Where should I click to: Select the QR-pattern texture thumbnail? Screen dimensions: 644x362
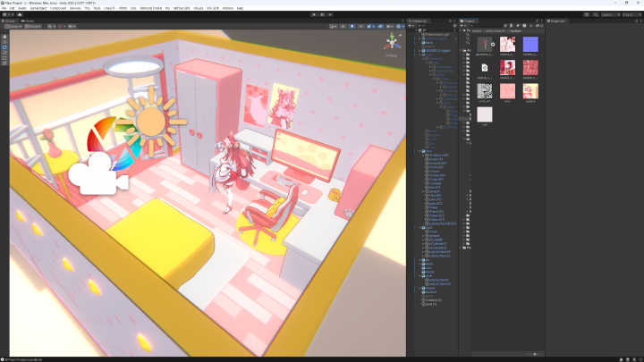click(485, 90)
